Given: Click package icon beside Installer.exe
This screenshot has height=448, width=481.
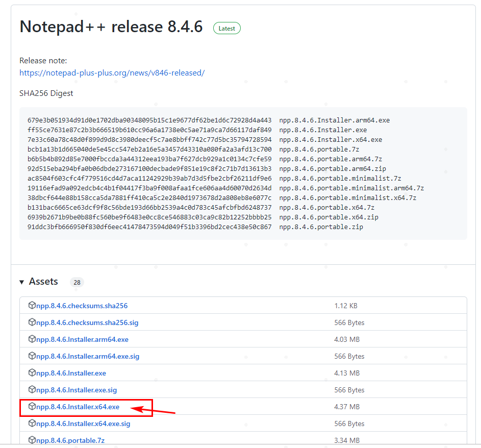Looking at the screenshot, I should [x=32, y=373].
